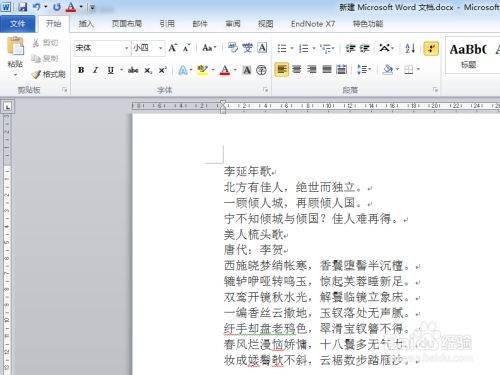The height and width of the screenshot is (375, 500).
Task: Expand the Paragraph dialog launcher
Action: point(436,90)
